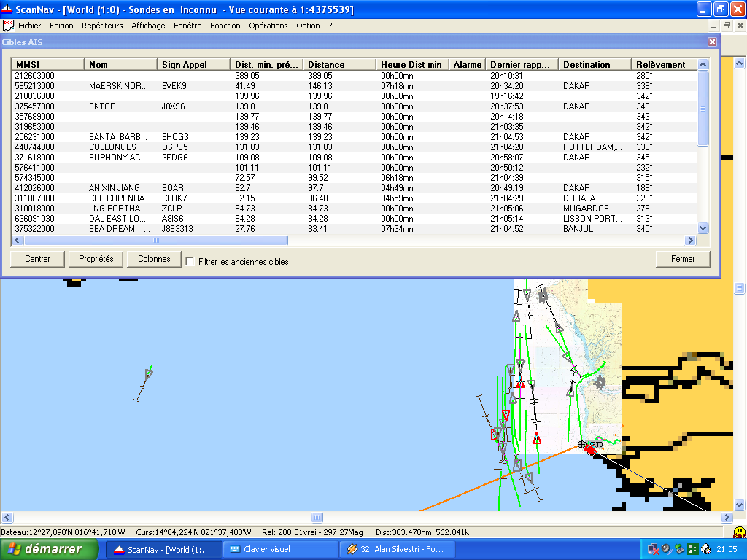Open the Fichier menu
This screenshot has width=747, height=560.
[x=29, y=26]
